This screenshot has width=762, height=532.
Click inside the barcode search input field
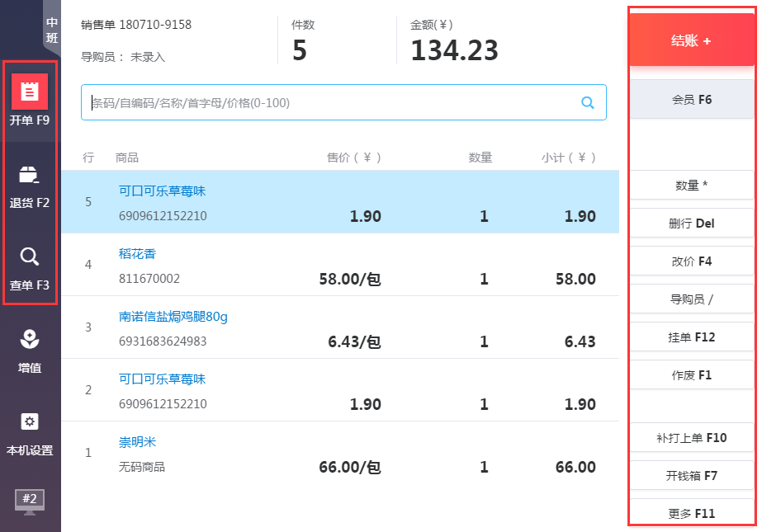[330, 102]
